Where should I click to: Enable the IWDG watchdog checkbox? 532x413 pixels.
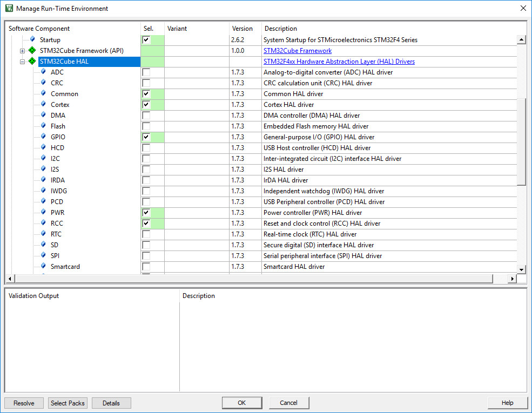146,191
